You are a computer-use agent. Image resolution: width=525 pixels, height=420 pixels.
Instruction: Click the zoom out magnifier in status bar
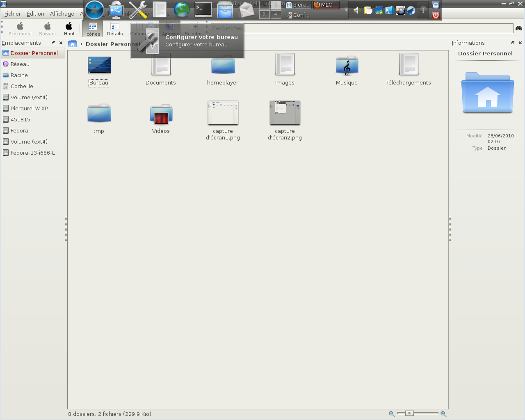click(392, 414)
